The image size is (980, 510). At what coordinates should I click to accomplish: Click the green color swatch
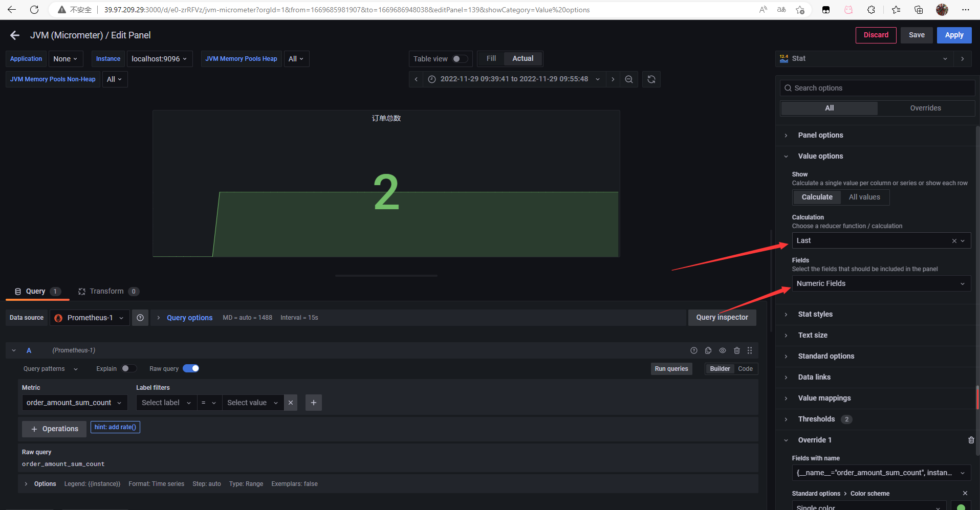961,507
